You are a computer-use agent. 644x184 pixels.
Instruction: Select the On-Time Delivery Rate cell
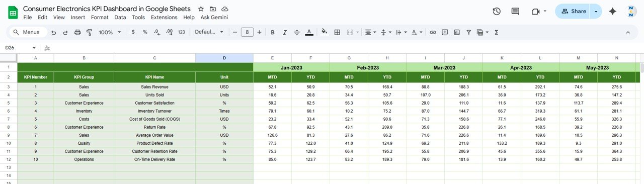click(x=154, y=159)
